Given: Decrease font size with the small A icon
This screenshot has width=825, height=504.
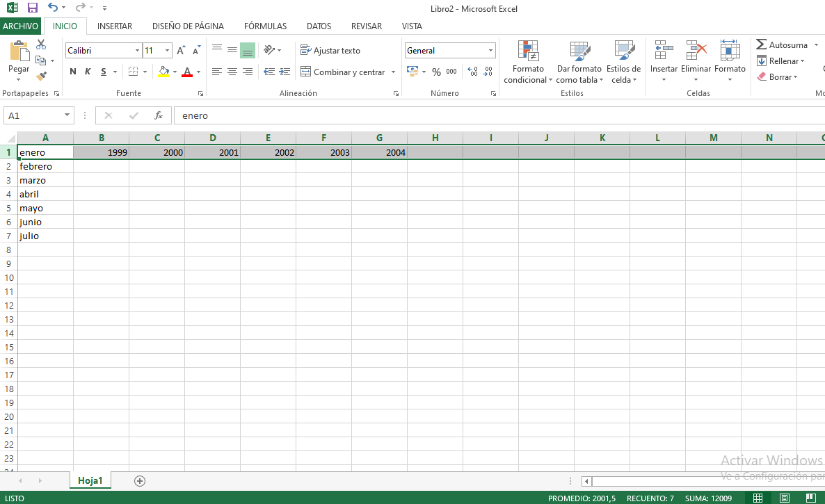Looking at the screenshot, I should 196,51.
